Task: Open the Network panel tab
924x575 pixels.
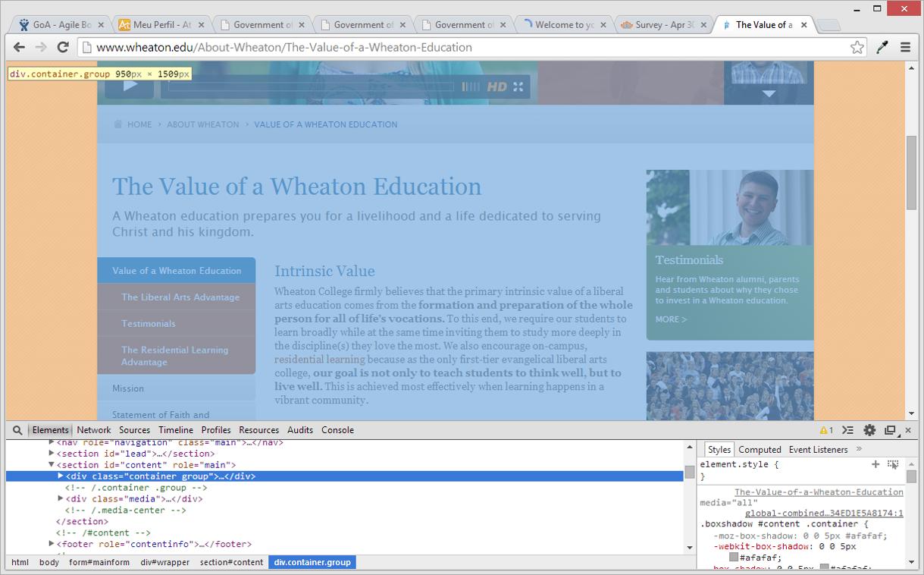Action: 94,430
